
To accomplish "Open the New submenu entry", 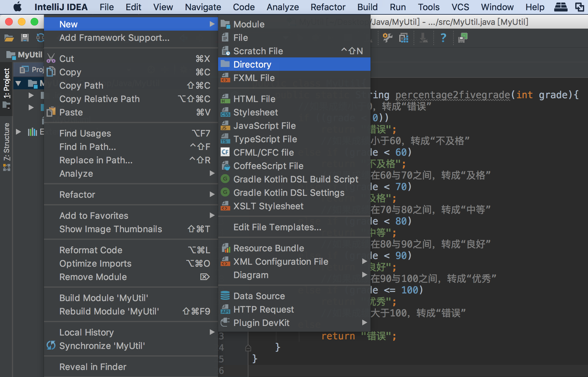I will pyautogui.click(x=131, y=24).
